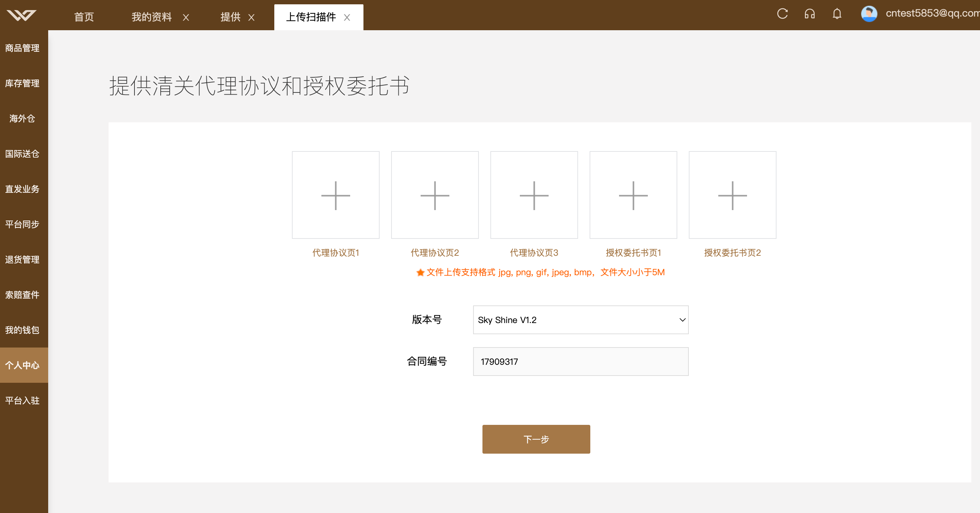Viewport: 980px width, 513px height.
Task: Open 商品管理 in the sidebar
Action: pyautogui.click(x=22, y=48)
